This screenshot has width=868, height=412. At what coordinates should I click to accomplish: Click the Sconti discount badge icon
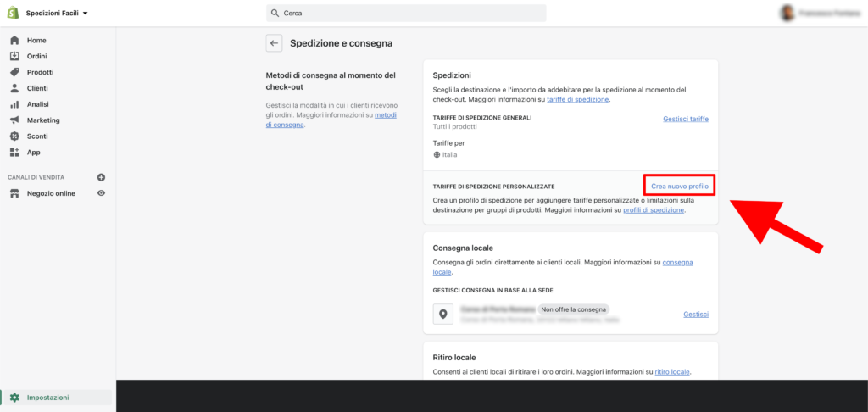tap(15, 136)
